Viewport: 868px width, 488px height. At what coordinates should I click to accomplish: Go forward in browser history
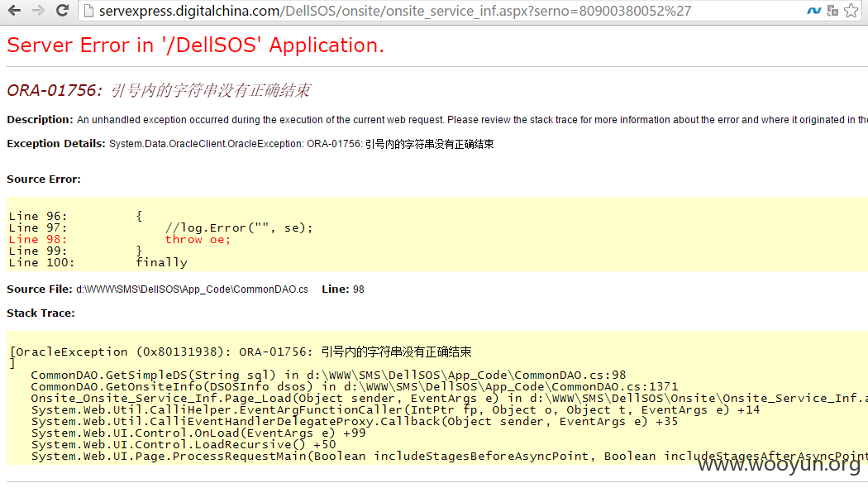pyautogui.click(x=38, y=10)
